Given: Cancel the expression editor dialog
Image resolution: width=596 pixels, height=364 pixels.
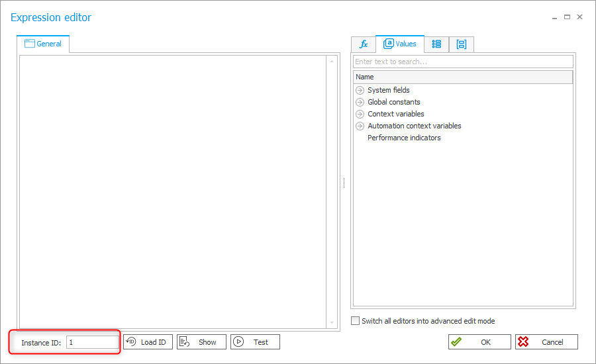Looking at the screenshot, I should coord(546,342).
